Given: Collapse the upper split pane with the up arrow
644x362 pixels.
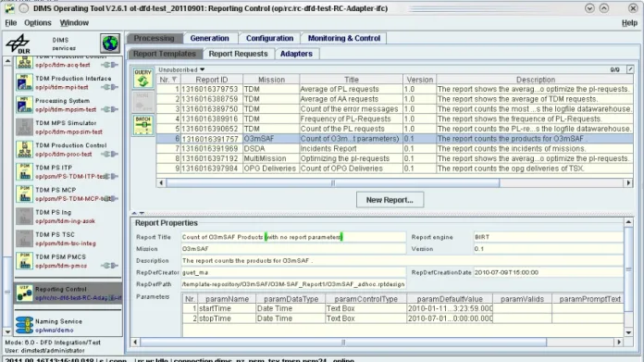Looking at the screenshot, I should tap(134, 213).
